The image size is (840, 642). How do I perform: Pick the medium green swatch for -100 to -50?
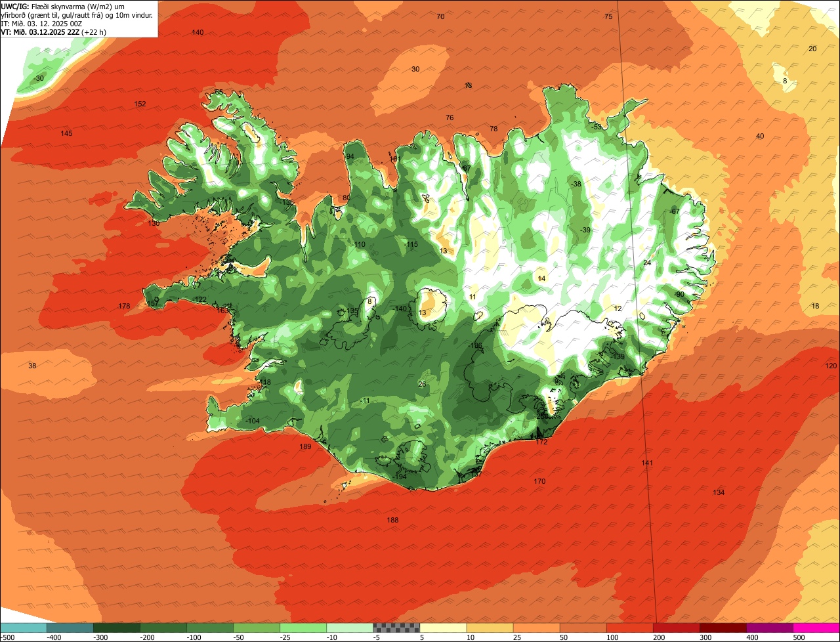click(209, 628)
